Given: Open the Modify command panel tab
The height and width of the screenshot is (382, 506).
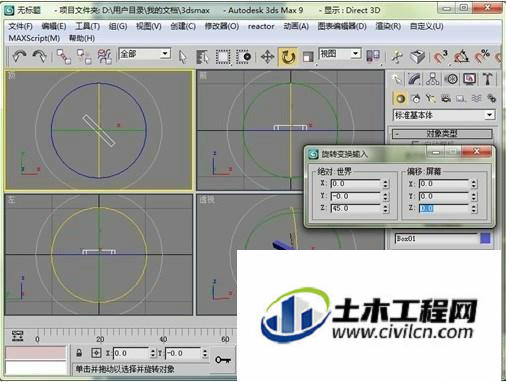Looking at the screenshot, I should (x=414, y=79).
